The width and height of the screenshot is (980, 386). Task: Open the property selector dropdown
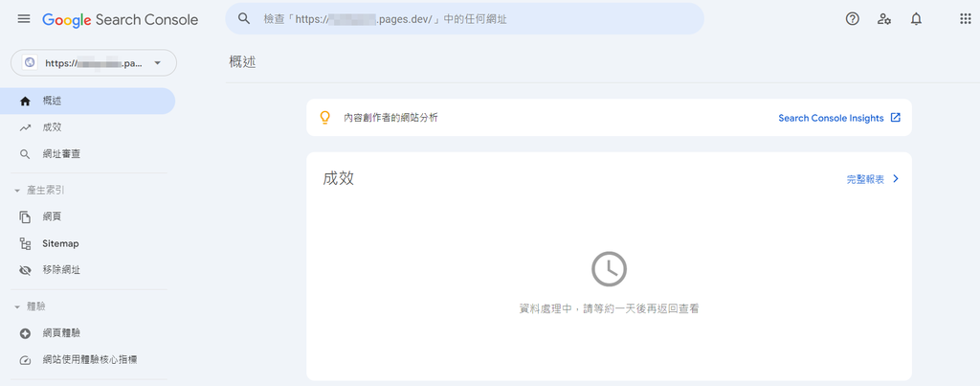[94, 63]
